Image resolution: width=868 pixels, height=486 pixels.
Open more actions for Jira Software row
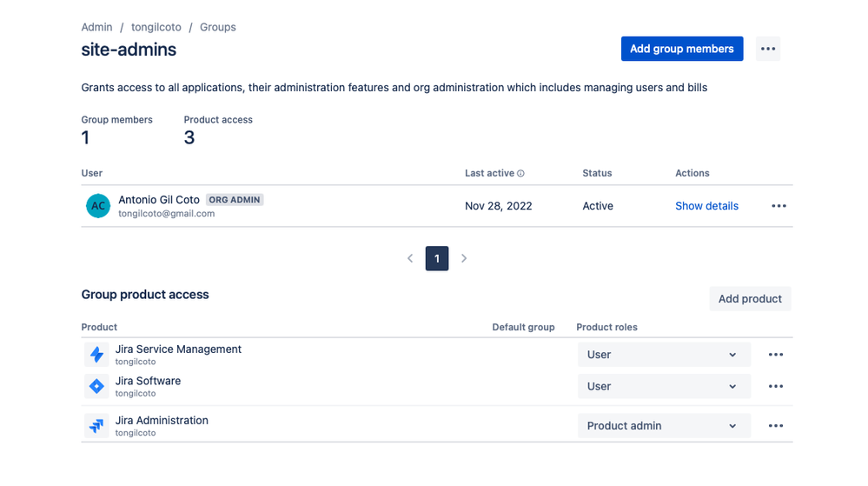pos(776,386)
